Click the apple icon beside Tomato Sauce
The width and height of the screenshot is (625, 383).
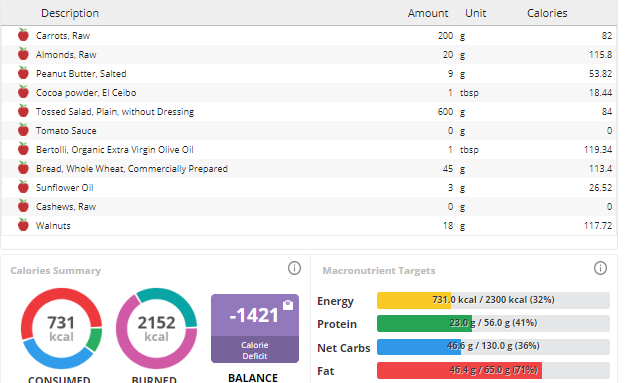(24, 130)
